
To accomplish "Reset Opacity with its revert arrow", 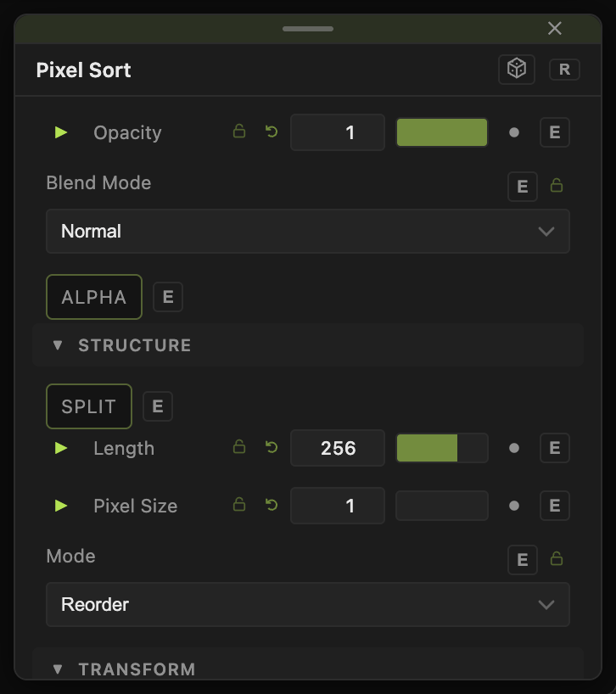I will (272, 132).
